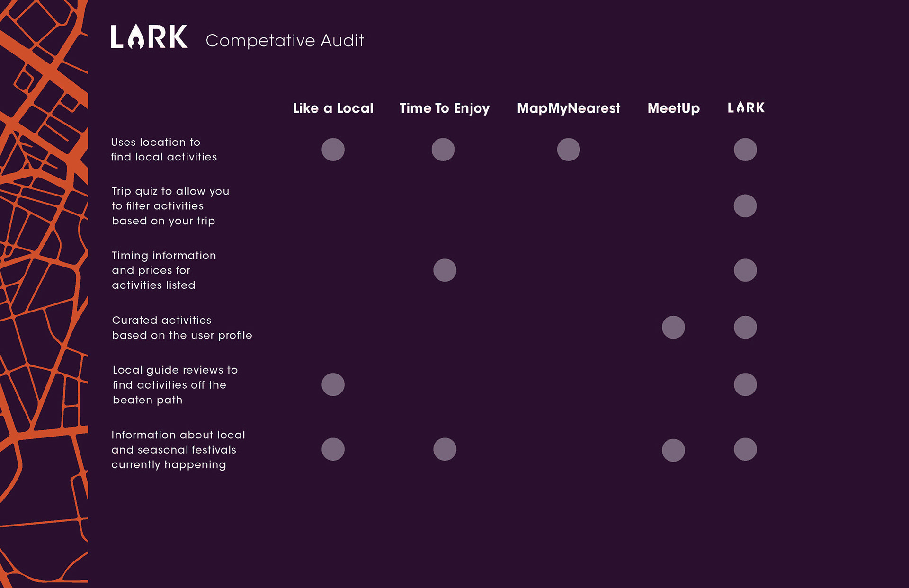
Task: Click Time To Enjoy dot for seasonal festivals
Action: [x=445, y=449]
